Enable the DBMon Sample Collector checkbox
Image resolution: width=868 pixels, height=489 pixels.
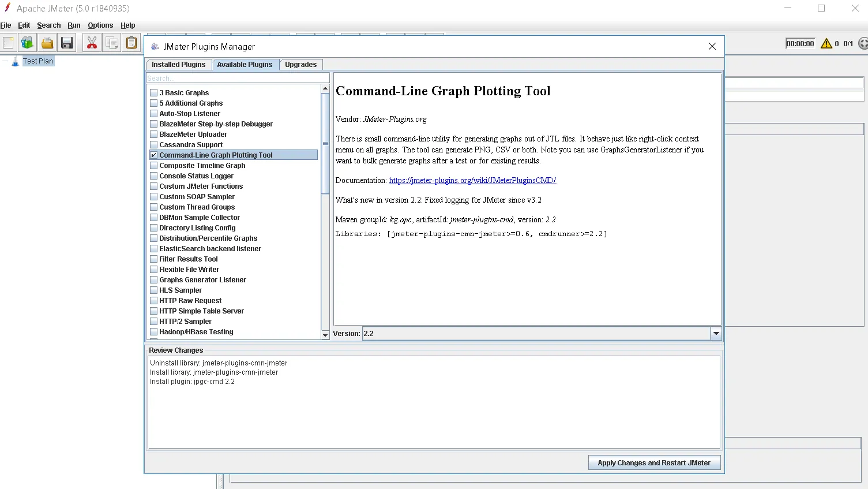[154, 217]
